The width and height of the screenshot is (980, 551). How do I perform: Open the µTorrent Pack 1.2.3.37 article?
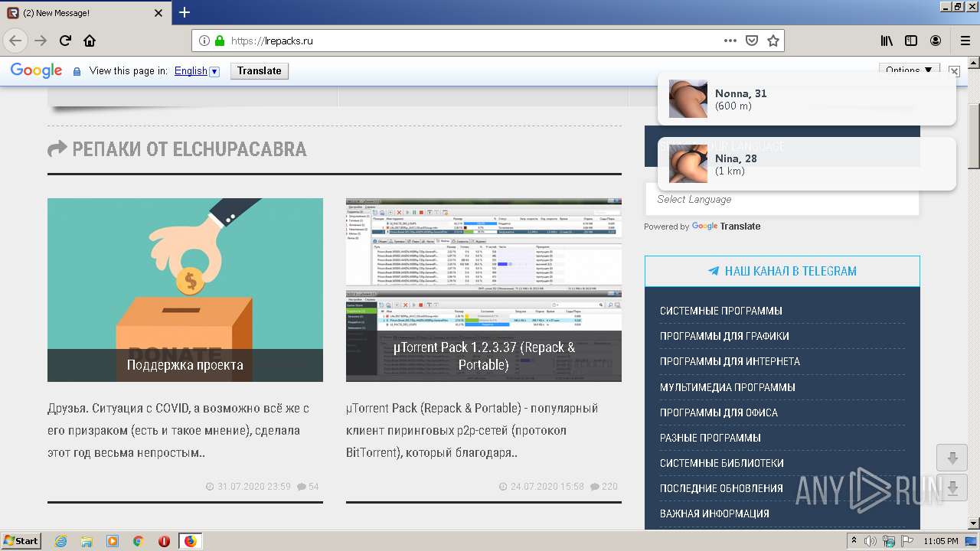(x=484, y=290)
